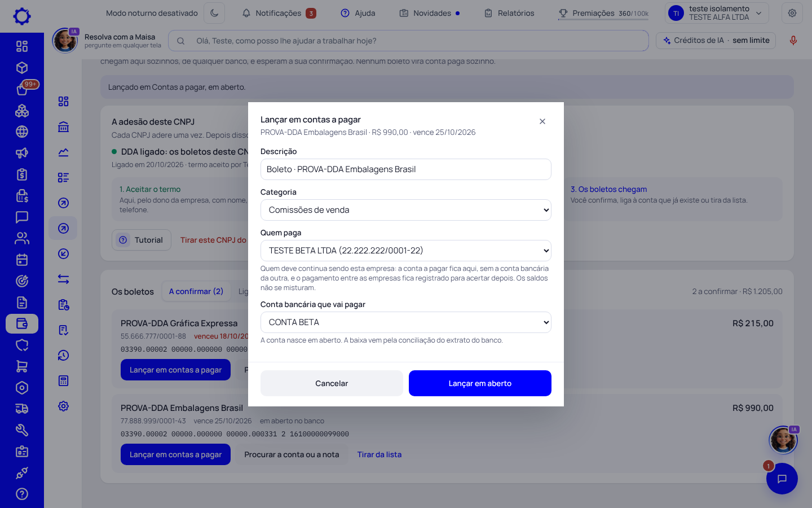Screen dimensions: 812x508
Task: Open Créditos de IA button
Action: pyautogui.click(x=716, y=41)
